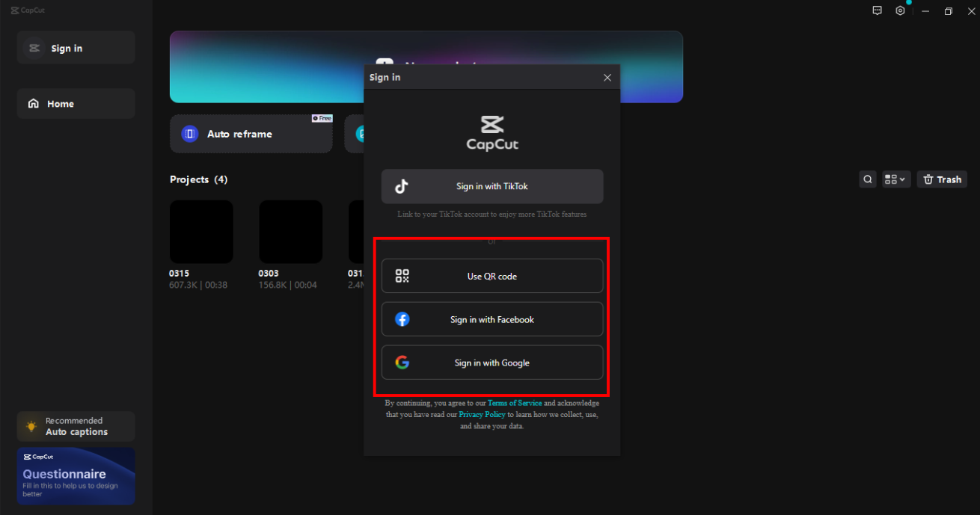This screenshot has height=515, width=980.
Task: Open the Auto reframe tool
Action: click(x=251, y=134)
